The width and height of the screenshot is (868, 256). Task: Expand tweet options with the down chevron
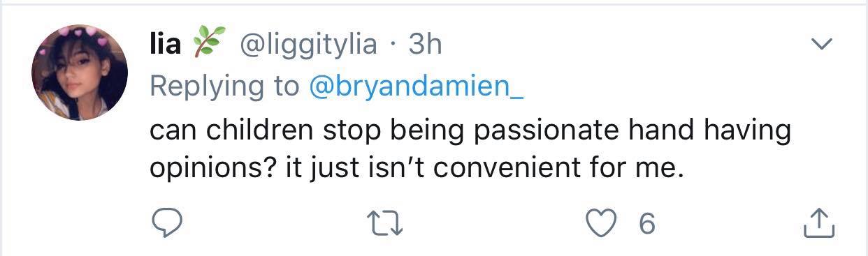pyautogui.click(x=820, y=45)
